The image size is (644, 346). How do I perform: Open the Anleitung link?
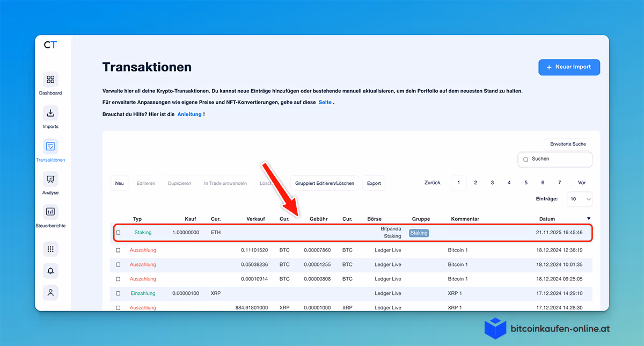point(190,114)
